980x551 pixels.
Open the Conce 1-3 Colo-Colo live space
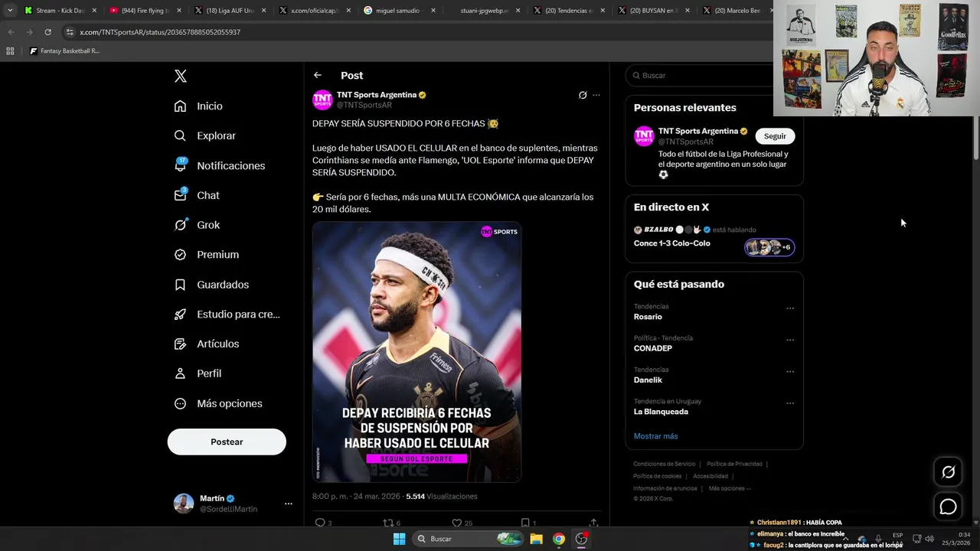671,243
